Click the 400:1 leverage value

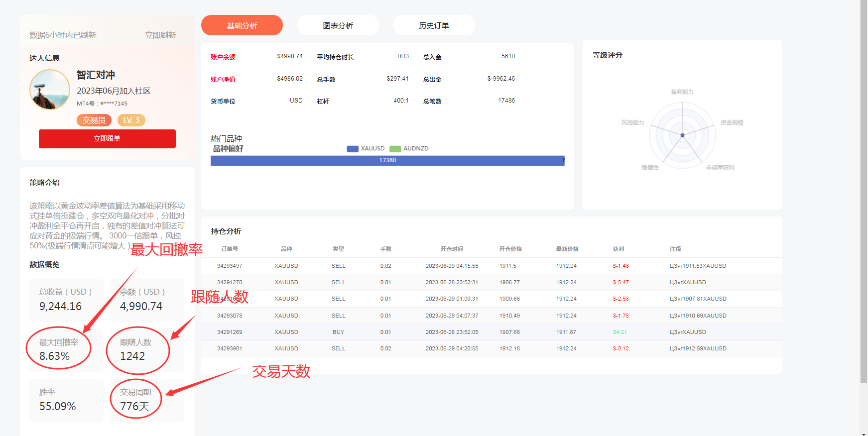pyautogui.click(x=401, y=101)
